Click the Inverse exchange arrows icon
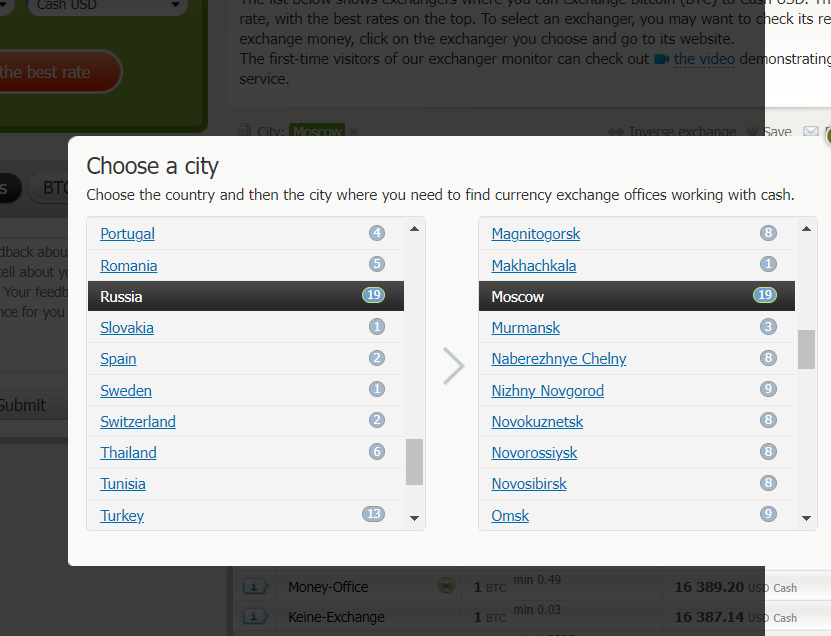Image resolution: width=831 pixels, height=636 pixels. click(x=617, y=132)
